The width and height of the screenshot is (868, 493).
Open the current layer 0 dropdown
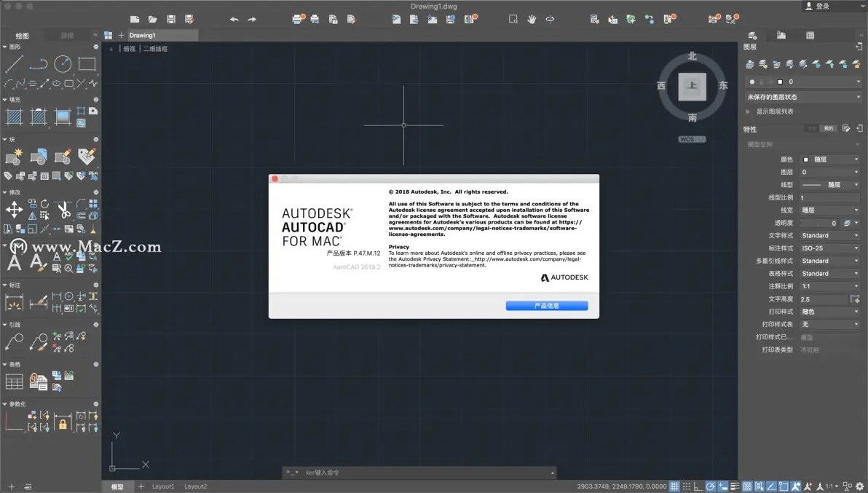pos(802,82)
